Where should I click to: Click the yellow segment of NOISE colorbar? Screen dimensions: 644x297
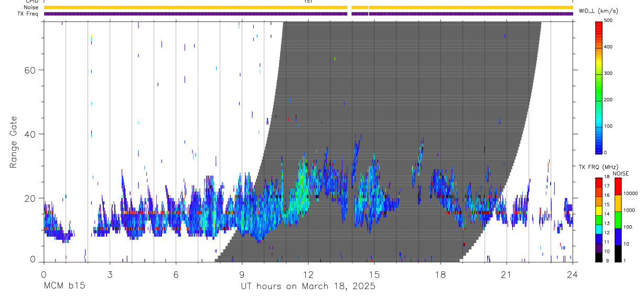click(618, 203)
